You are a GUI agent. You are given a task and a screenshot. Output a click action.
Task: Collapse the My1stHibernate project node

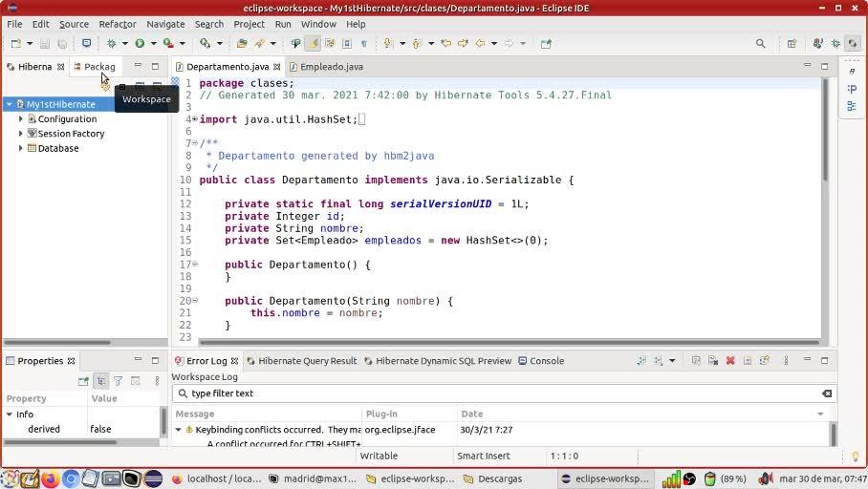10,104
